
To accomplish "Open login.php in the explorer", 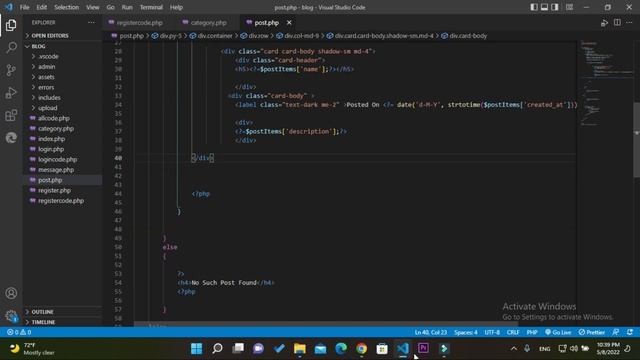I will click(x=62, y=149).
